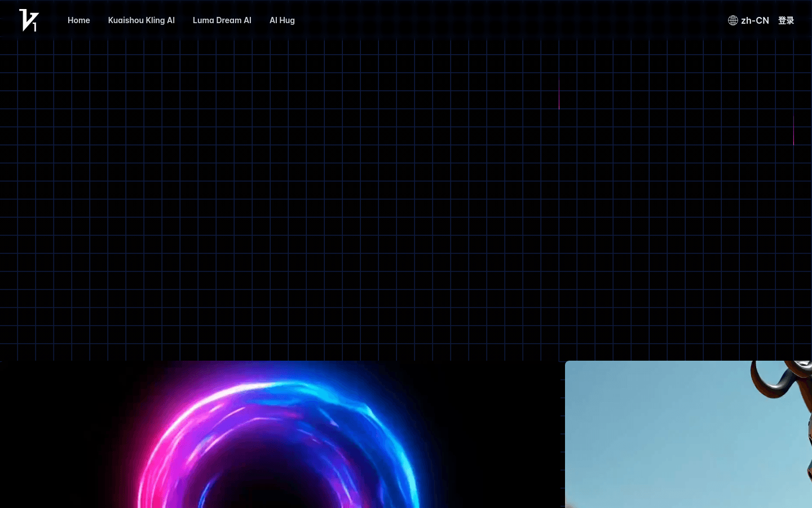Open the blue sky sculpture thumbnail

tap(689, 435)
